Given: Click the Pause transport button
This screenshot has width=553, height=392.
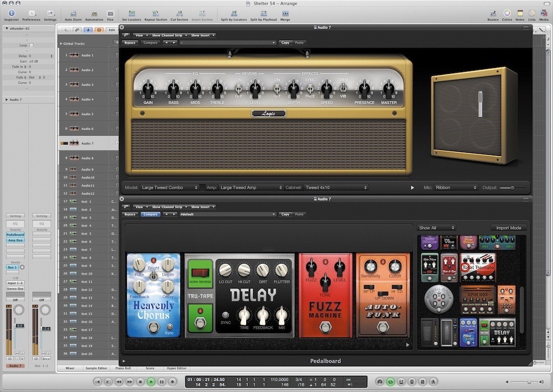Looking at the screenshot, I should pos(162,381).
